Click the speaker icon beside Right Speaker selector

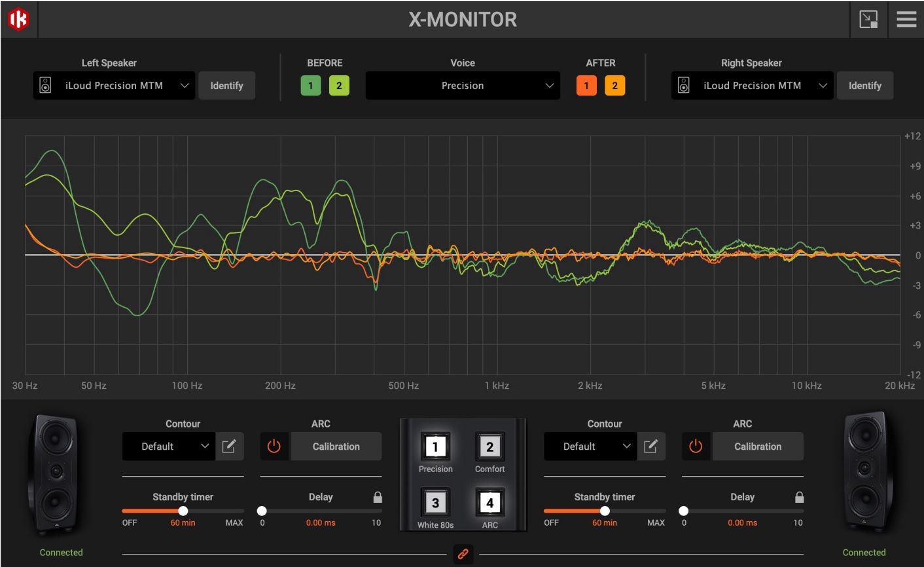click(684, 85)
